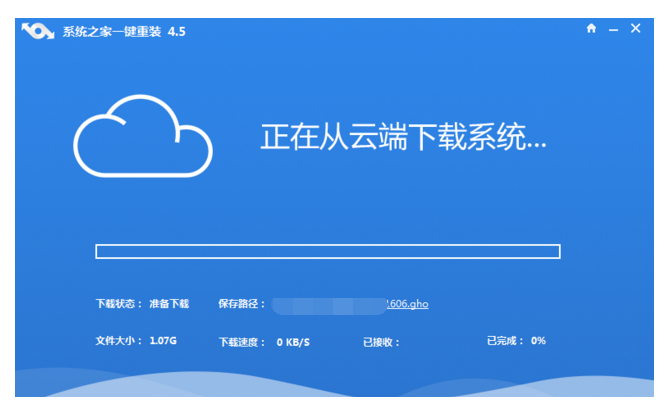Screen dimensions: 672x412
Task: Minimize the 系统之家 installer window
Action: click(613, 29)
